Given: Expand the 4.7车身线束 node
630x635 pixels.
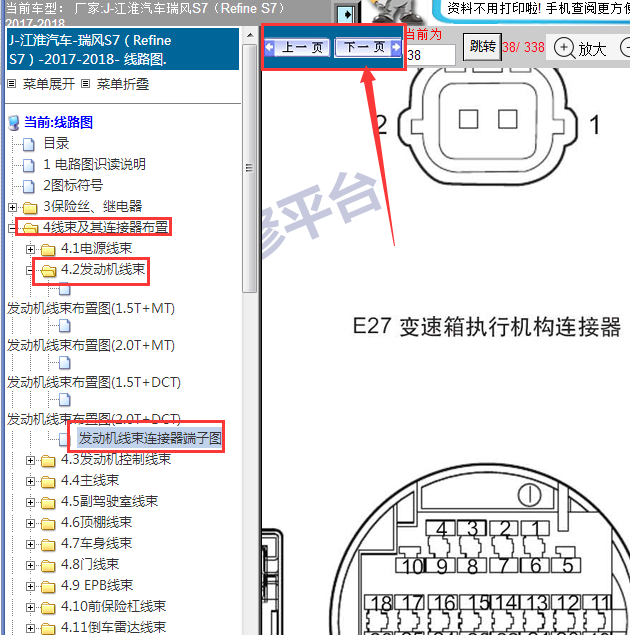Looking at the screenshot, I should point(30,545).
